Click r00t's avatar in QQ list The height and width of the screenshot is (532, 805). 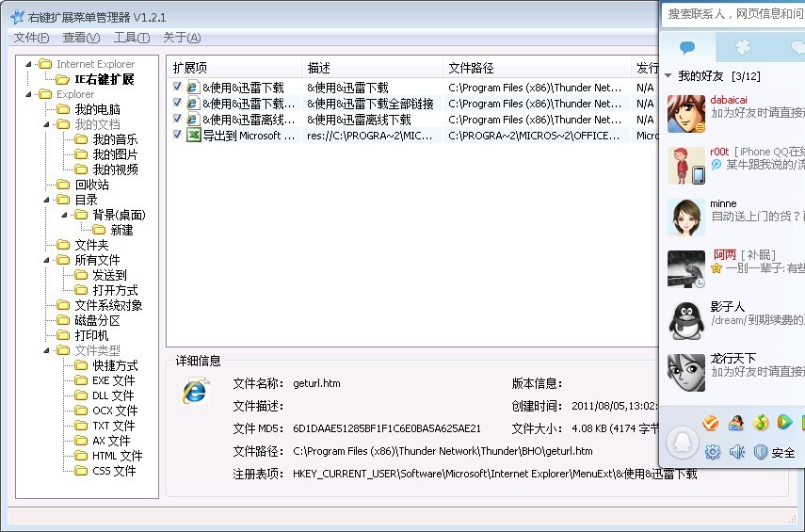coord(686,166)
